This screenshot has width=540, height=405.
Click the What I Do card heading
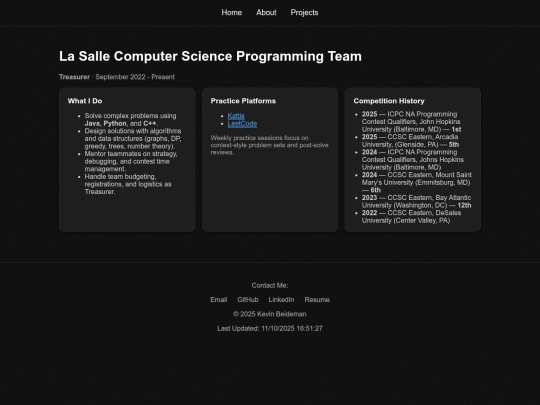click(85, 101)
